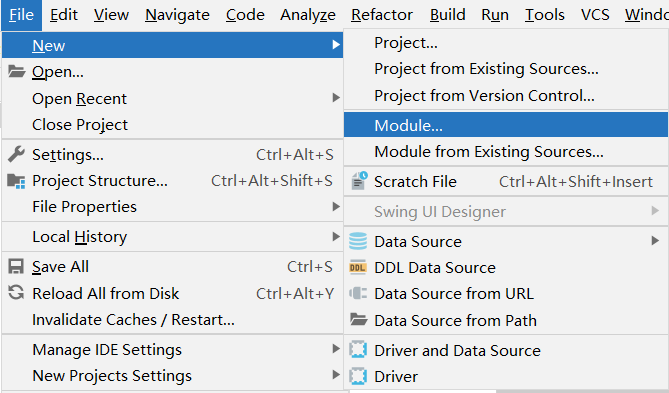The height and width of the screenshot is (393, 669).
Task: Expand the Local History submenu arrow
Action: (x=336, y=236)
